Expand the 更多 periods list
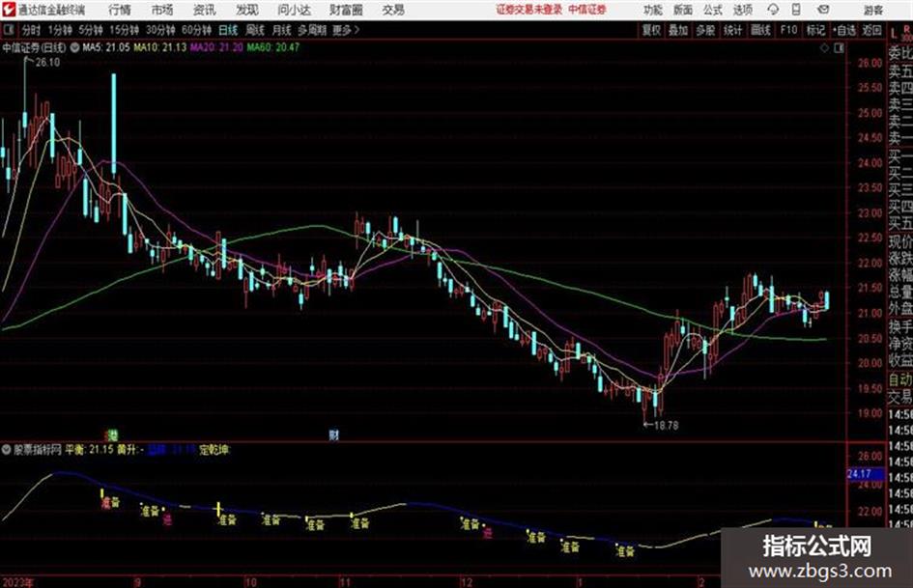The width and height of the screenshot is (913, 588). pos(346,30)
